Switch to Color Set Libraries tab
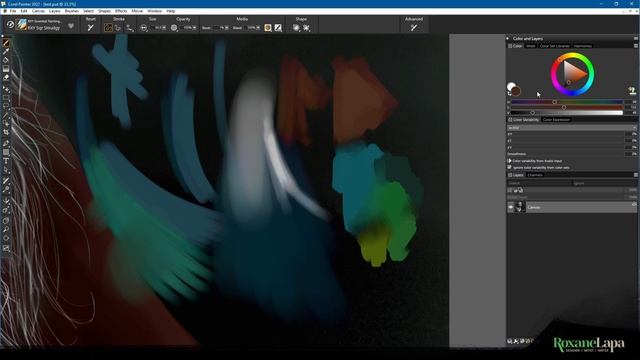 click(554, 46)
